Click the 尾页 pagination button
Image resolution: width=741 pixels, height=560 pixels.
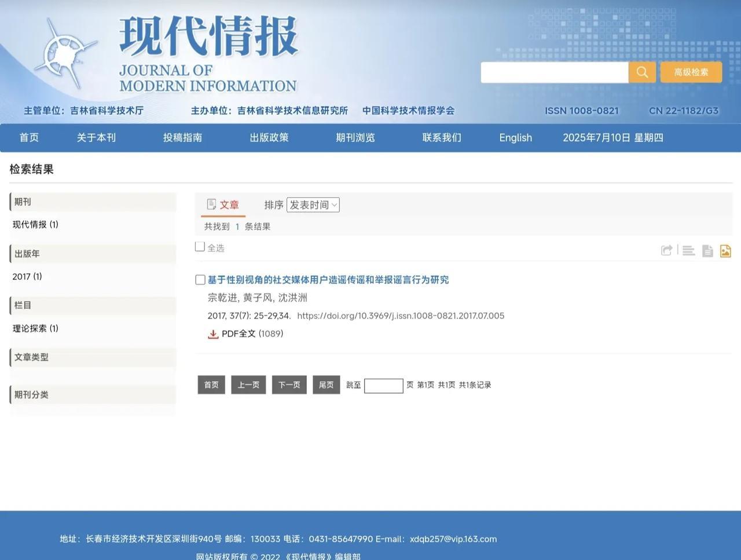pyautogui.click(x=327, y=385)
